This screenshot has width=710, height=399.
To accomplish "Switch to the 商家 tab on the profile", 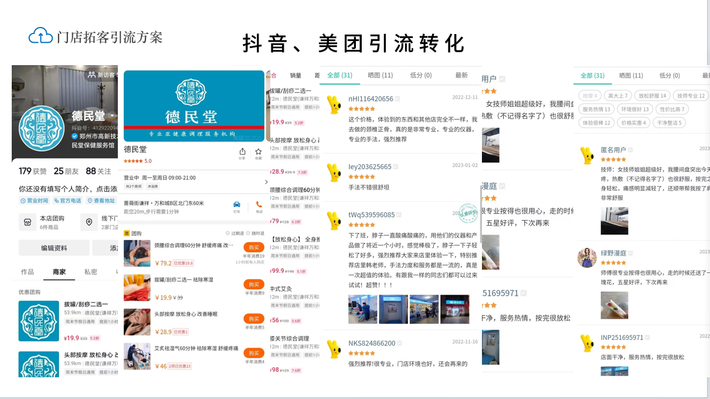I will tap(59, 272).
